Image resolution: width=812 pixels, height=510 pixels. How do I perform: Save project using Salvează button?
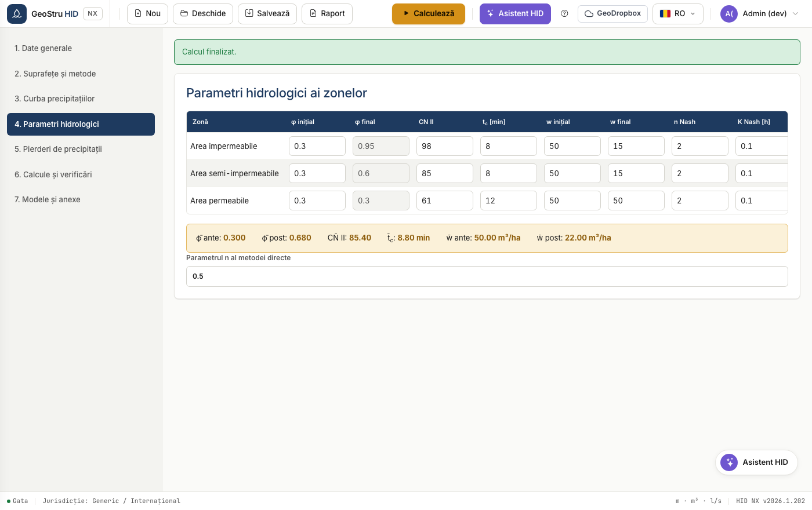click(267, 13)
